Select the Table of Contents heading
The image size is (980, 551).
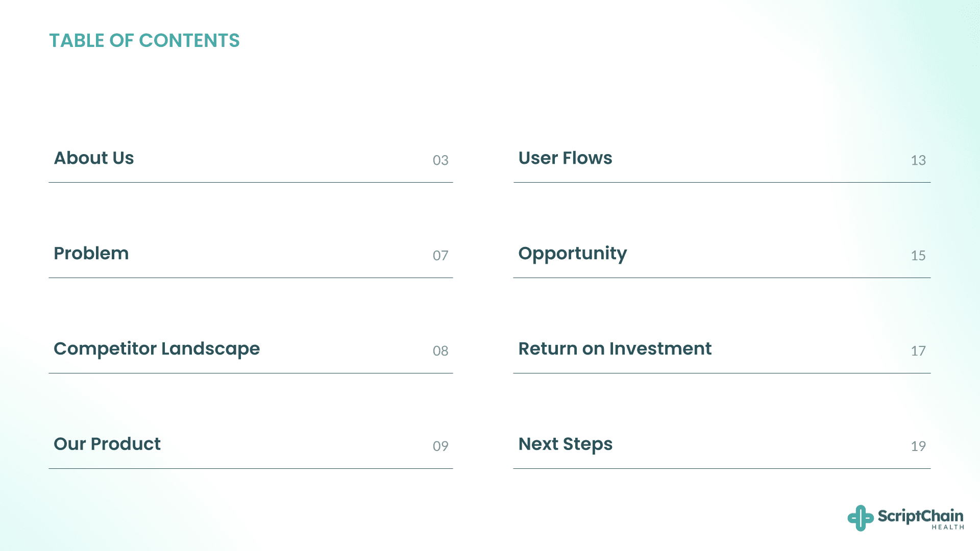144,41
